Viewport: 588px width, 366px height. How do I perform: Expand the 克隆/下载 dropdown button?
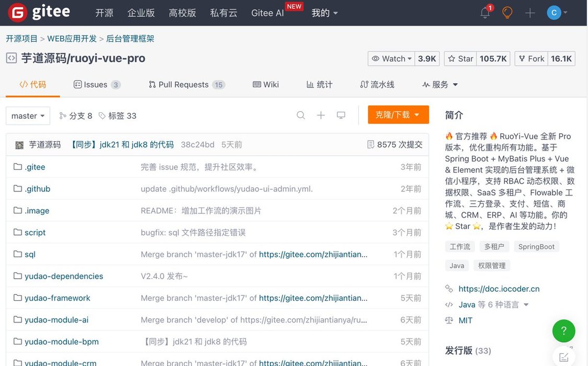398,115
